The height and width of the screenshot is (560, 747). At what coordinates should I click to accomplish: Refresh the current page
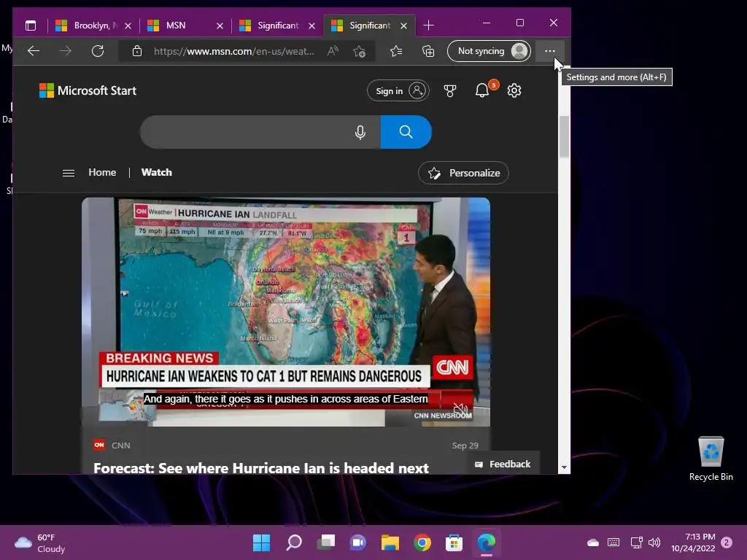pyautogui.click(x=98, y=51)
